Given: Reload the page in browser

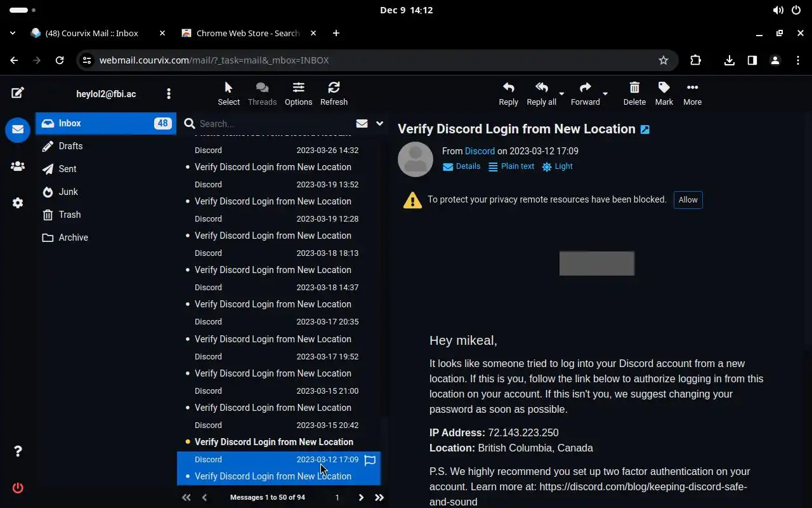Looking at the screenshot, I should (60, 60).
